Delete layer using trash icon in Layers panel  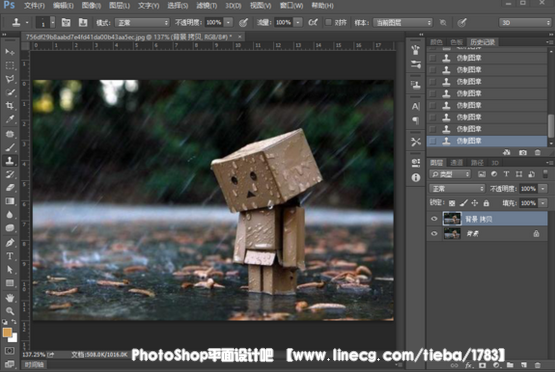(537, 365)
